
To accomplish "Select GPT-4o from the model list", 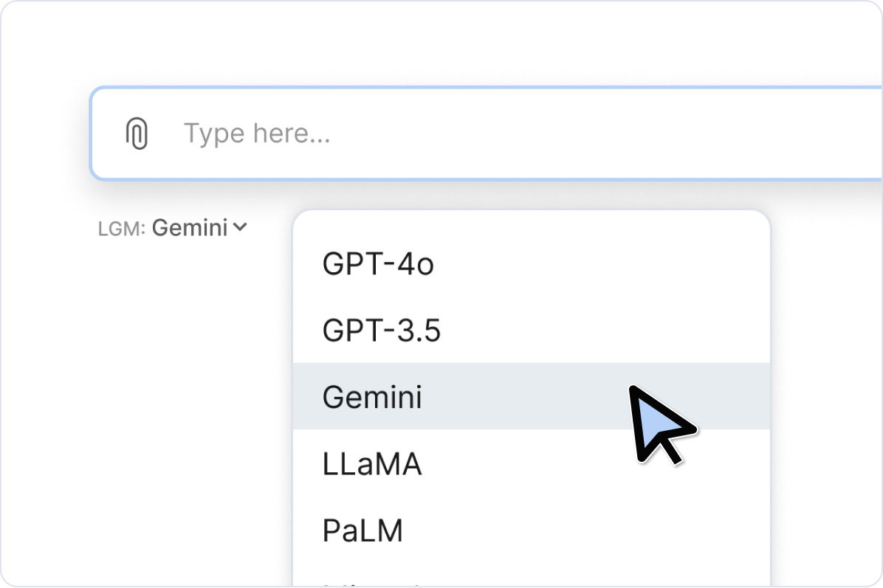I will (x=378, y=265).
